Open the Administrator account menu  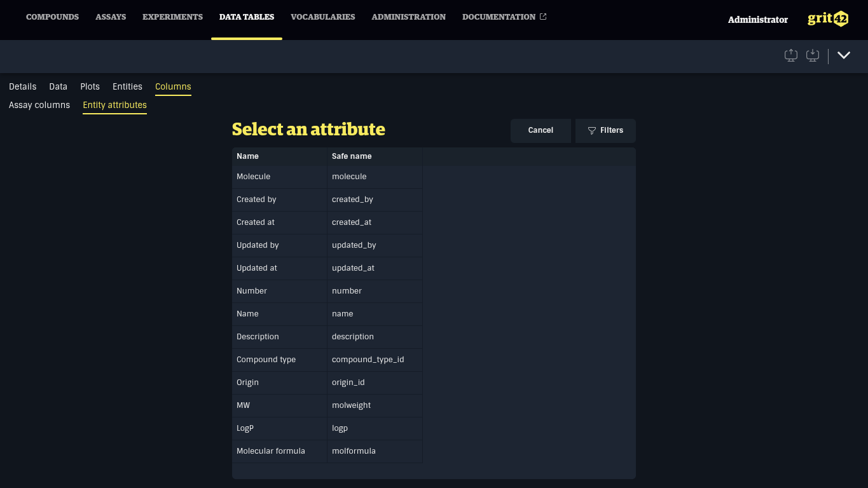pyautogui.click(x=757, y=20)
